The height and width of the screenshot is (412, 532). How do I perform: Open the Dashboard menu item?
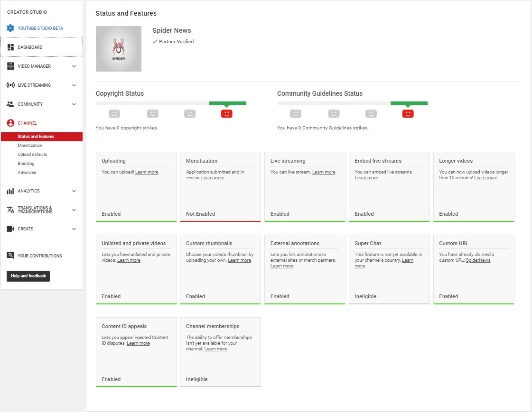coord(42,47)
